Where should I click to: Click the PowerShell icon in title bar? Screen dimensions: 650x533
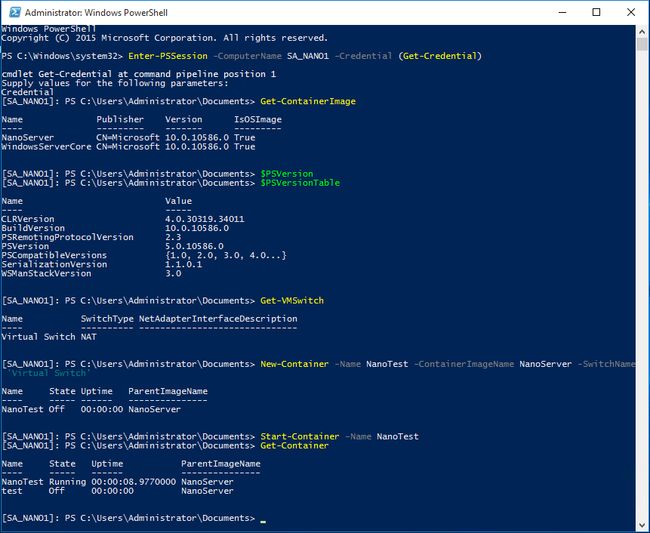[x=15, y=12]
